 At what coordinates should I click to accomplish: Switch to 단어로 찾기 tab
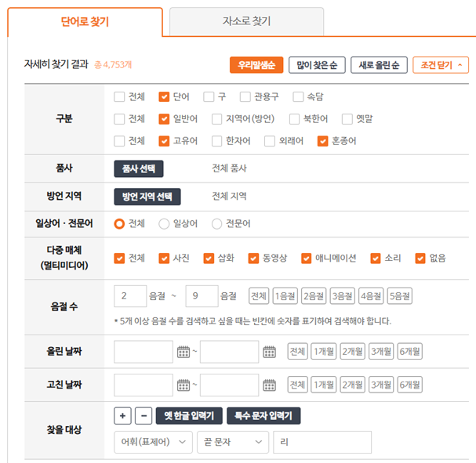[85, 22]
